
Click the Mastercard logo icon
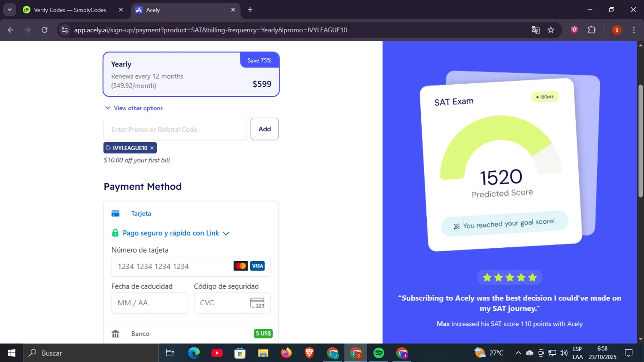click(x=241, y=266)
